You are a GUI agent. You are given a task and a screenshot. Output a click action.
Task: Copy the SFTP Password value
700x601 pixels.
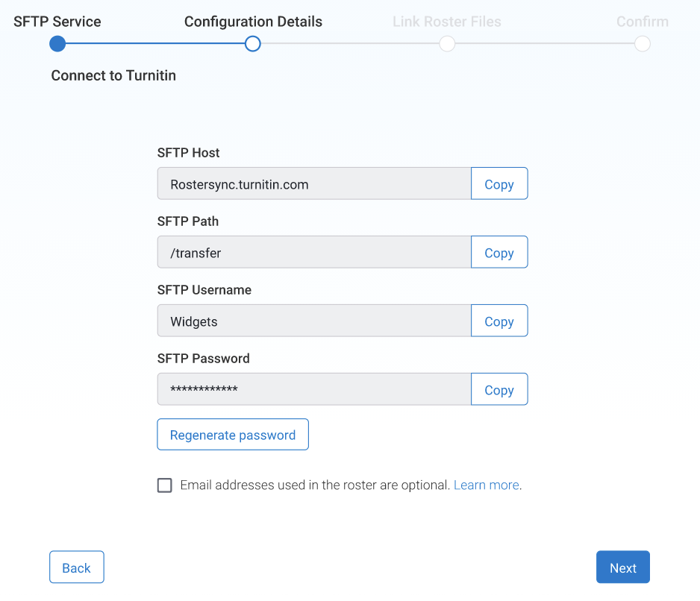click(499, 390)
